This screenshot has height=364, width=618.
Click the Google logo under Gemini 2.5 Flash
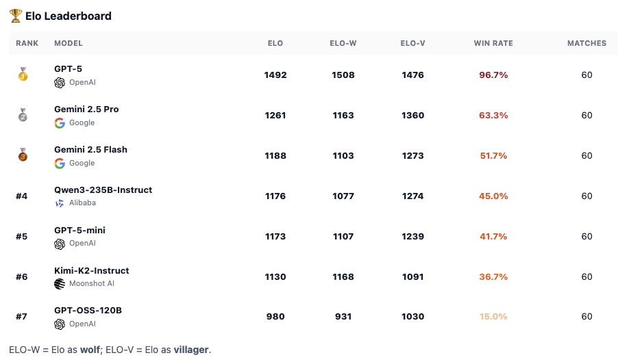point(60,163)
